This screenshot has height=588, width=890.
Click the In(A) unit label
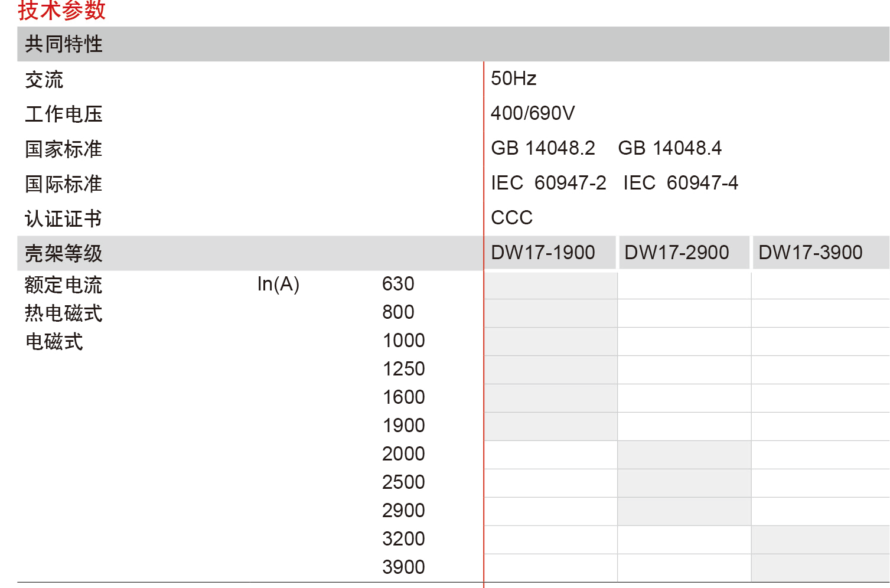278,285
